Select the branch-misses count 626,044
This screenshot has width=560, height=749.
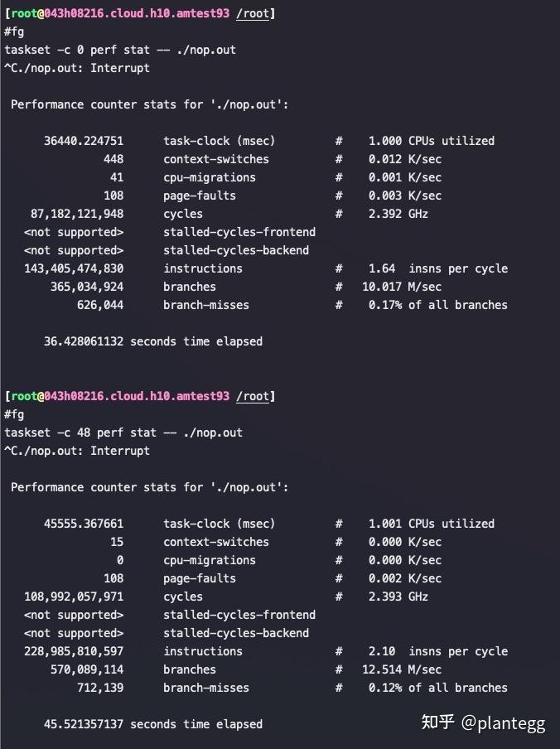coord(100,305)
